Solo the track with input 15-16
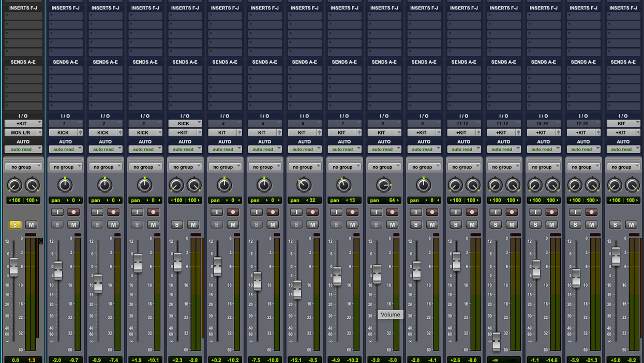This screenshot has width=644, height=363. point(535,225)
